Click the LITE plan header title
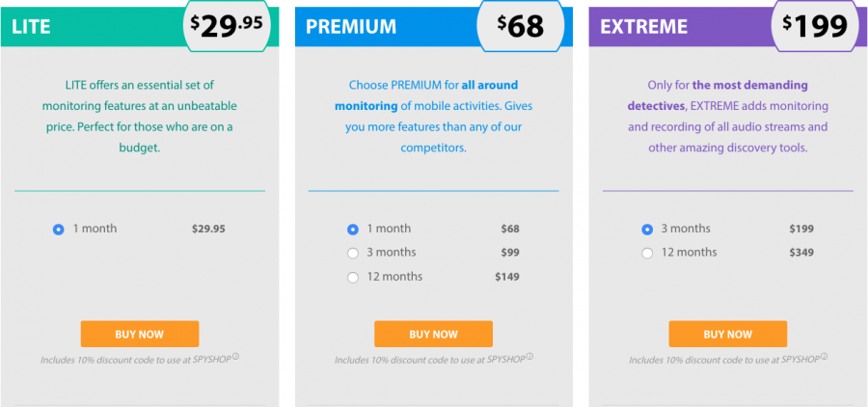The width and height of the screenshot is (868, 407). 31,27
